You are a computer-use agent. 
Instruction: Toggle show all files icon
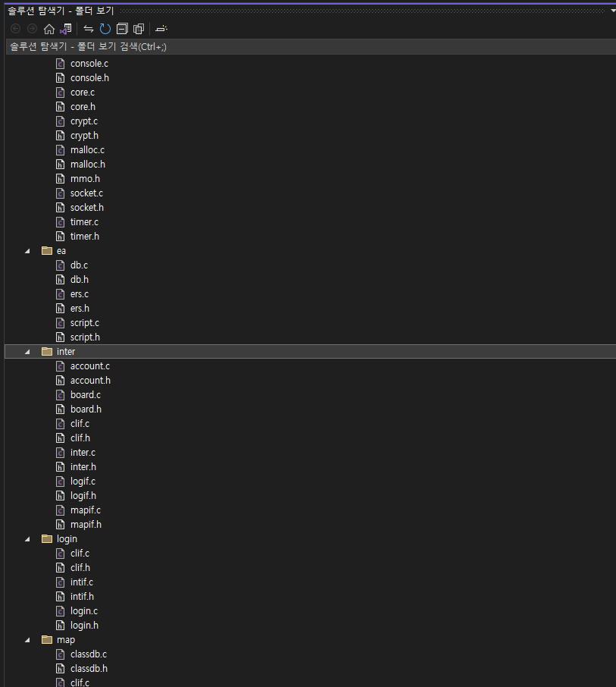[x=139, y=29]
